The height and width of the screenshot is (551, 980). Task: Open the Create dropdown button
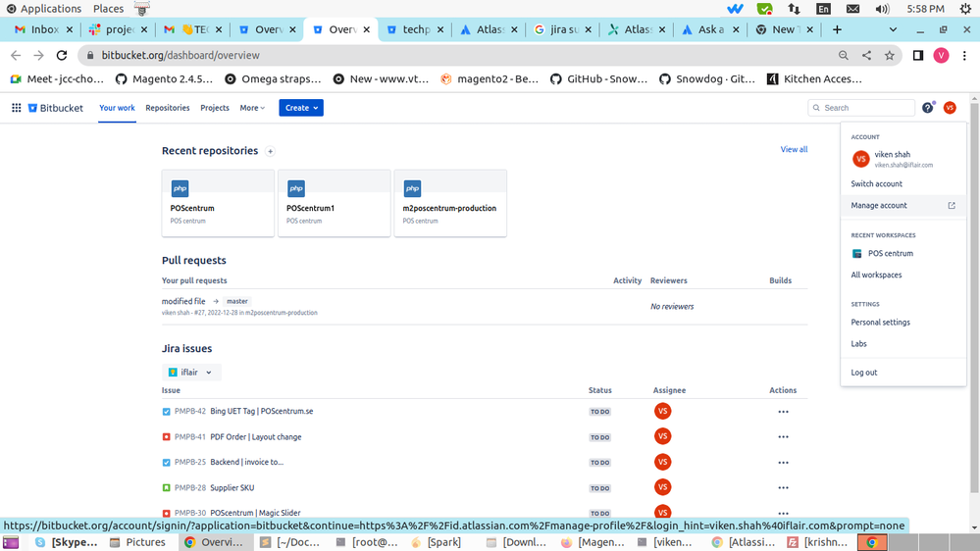tap(301, 108)
